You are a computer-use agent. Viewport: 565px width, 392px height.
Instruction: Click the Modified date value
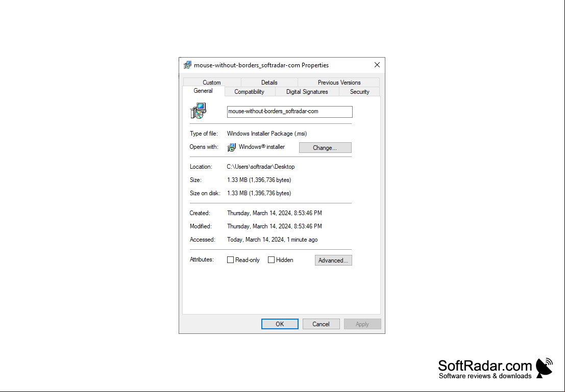pos(275,226)
